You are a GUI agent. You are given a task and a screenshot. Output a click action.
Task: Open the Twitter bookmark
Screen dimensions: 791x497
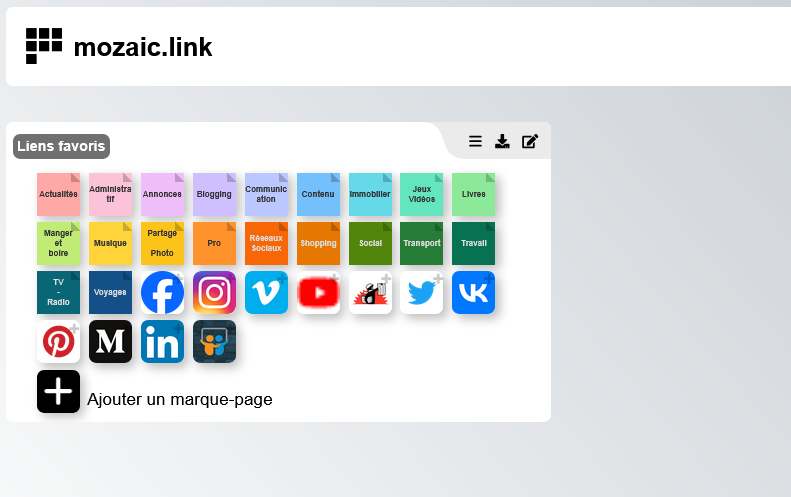point(422,292)
